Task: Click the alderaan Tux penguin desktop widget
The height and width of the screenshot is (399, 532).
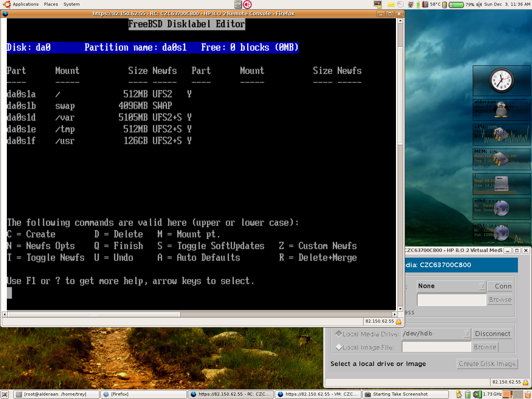Action: 501,109
